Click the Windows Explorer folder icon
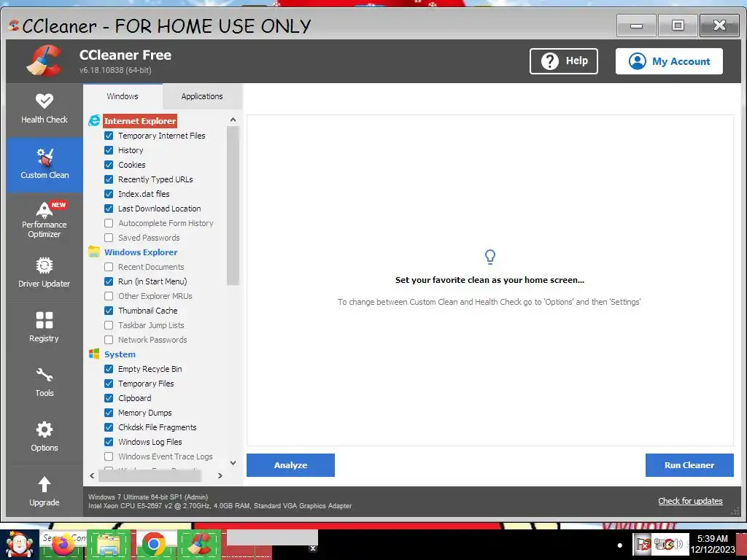Image resolution: width=747 pixels, height=560 pixels. click(x=94, y=252)
